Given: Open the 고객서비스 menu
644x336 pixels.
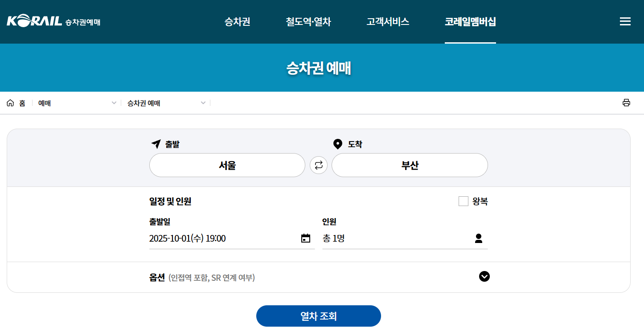Looking at the screenshot, I should (388, 21).
